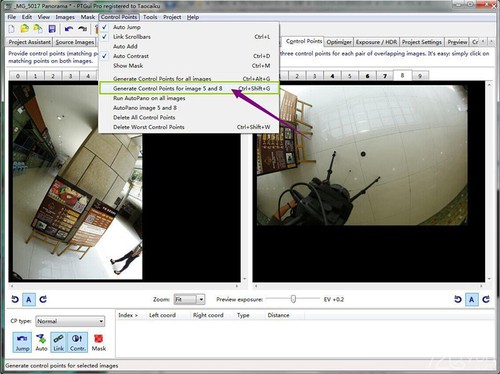Select image tab 5 in right pane
The image size is (500, 374).
pos(350,76)
